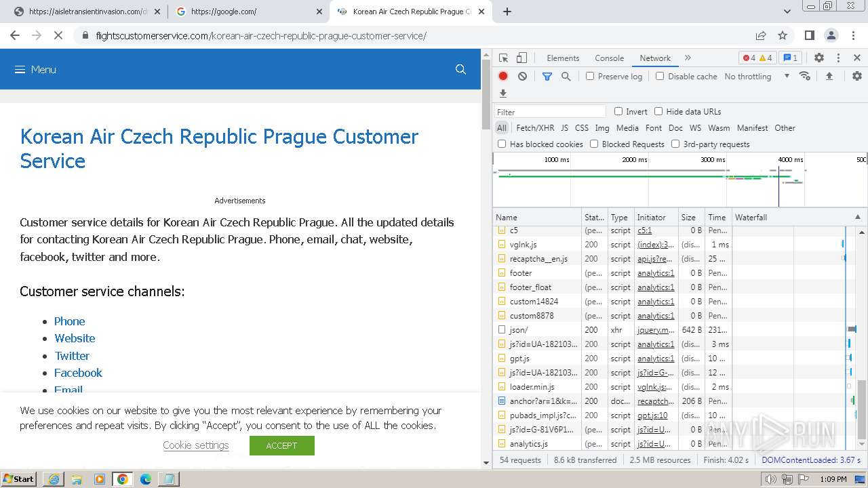The height and width of the screenshot is (488, 868).
Task: Close the DevTools panel
Action: point(857,58)
